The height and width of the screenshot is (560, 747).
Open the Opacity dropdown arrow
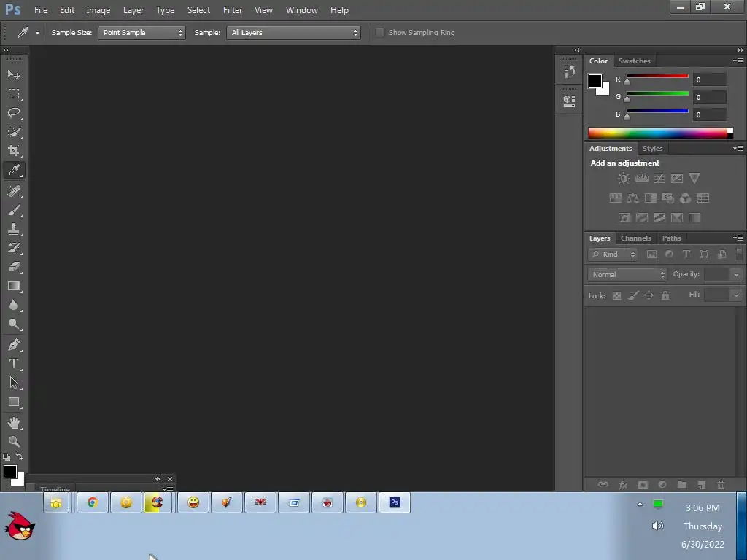tap(736, 275)
